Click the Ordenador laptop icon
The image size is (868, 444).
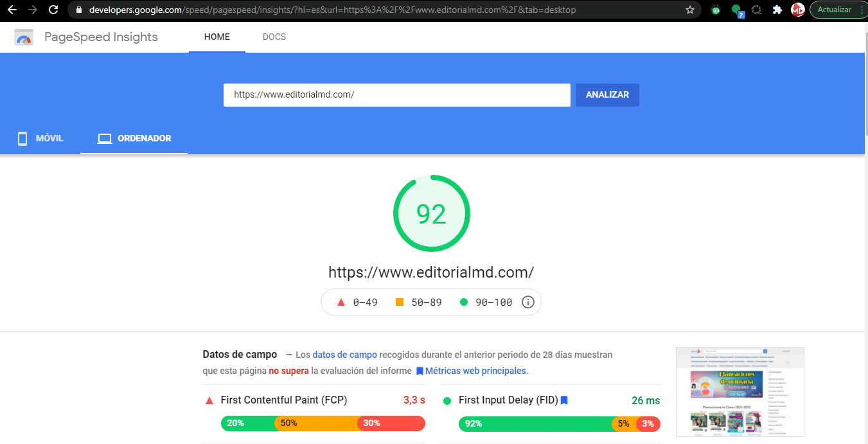point(104,138)
